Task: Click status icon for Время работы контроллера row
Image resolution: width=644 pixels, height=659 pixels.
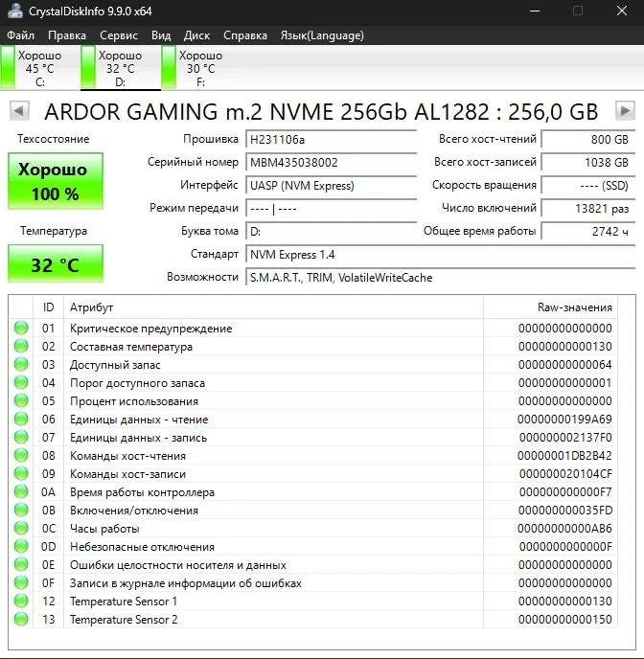Action: point(21,491)
